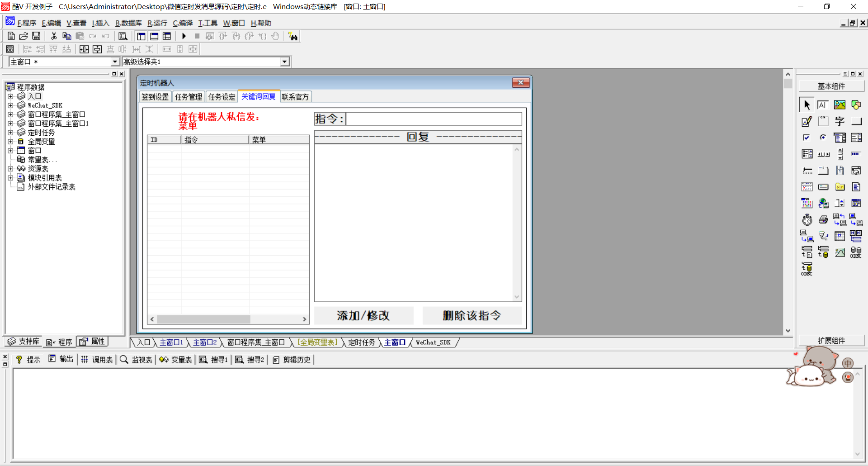Image resolution: width=868 pixels, height=466 pixels.
Task: Select the checkbox component in toolbox
Action: click(807, 138)
